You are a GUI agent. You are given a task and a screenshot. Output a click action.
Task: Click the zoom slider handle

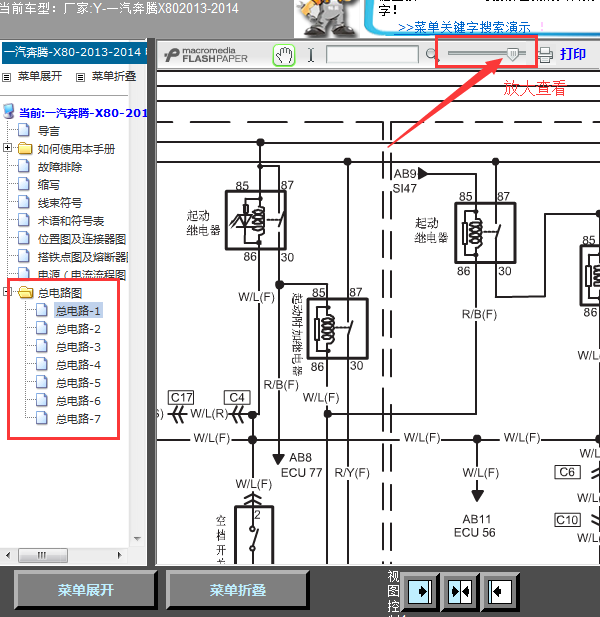click(x=513, y=54)
